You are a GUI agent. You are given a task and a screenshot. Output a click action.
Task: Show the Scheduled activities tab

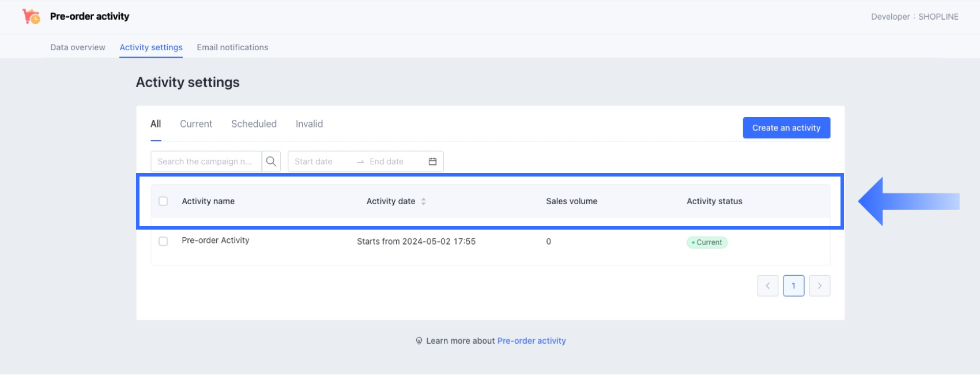pyautogui.click(x=254, y=124)
